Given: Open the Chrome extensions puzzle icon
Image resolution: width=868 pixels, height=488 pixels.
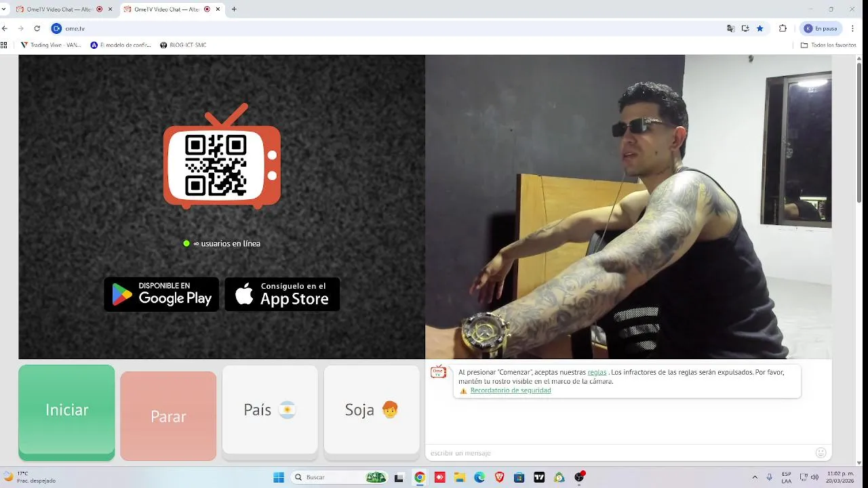Looking at the screenshot, I should pos(783,28).
